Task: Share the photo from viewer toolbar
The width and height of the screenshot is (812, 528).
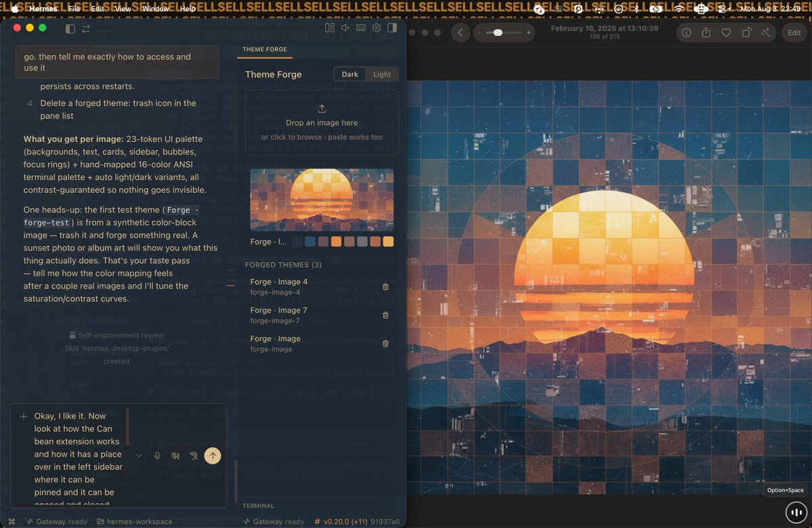Action: (706, 32)
